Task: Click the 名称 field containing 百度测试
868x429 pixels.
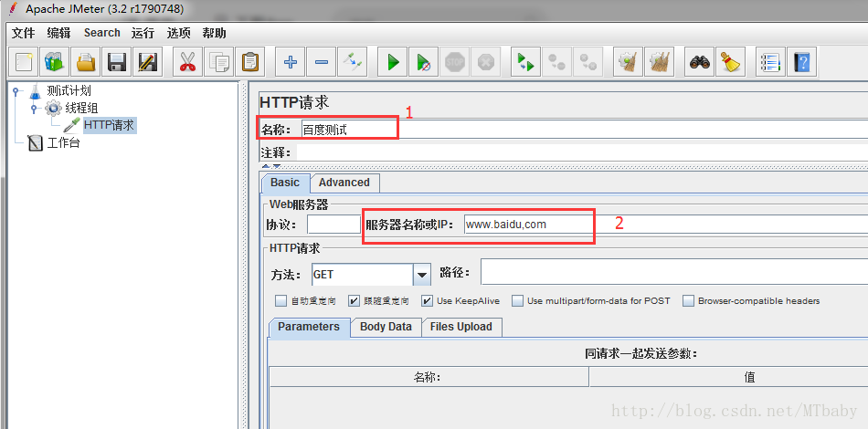Action: [584, 130]
